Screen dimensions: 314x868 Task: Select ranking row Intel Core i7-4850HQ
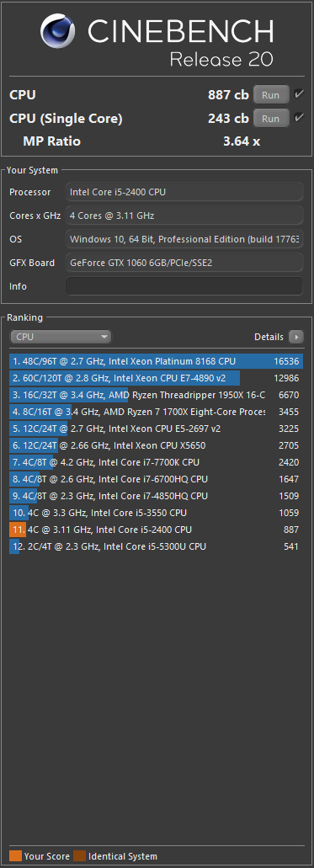(x=157, y=496)
